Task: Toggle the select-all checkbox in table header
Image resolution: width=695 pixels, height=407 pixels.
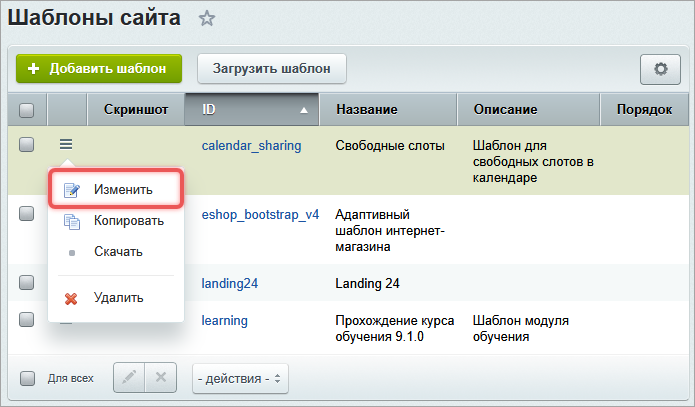Action: pos(27,109)
